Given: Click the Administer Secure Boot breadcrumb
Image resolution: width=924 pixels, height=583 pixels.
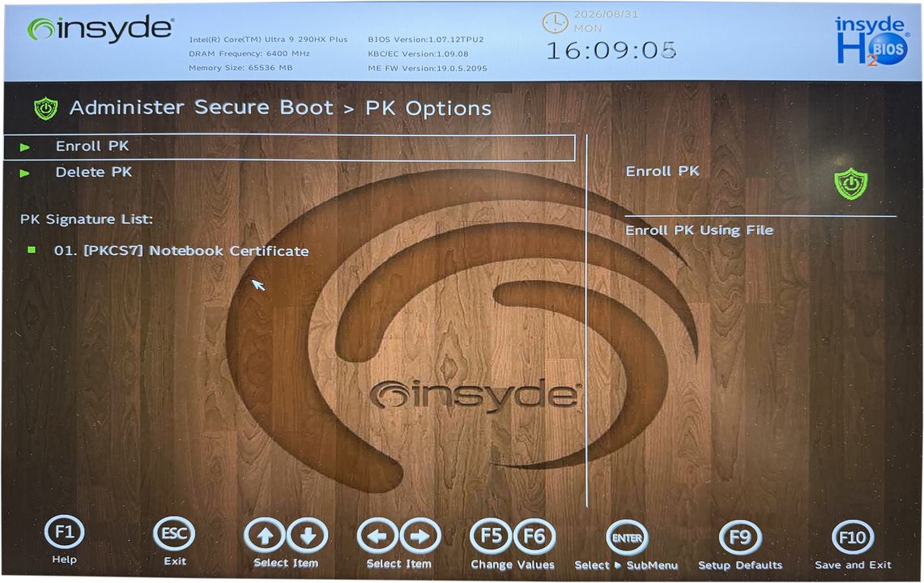Looking at the screenshot, I should pyautogui.click(x=202, y=108).
